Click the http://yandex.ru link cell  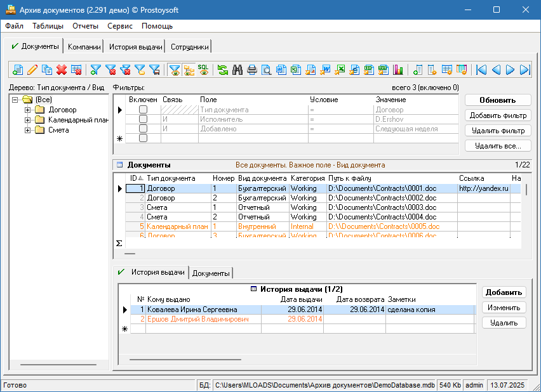[483, 188]
